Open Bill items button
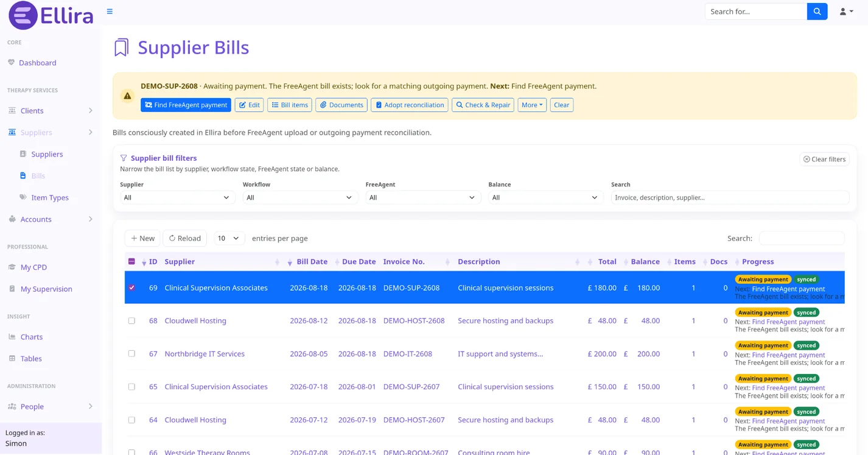 point(290,105)
